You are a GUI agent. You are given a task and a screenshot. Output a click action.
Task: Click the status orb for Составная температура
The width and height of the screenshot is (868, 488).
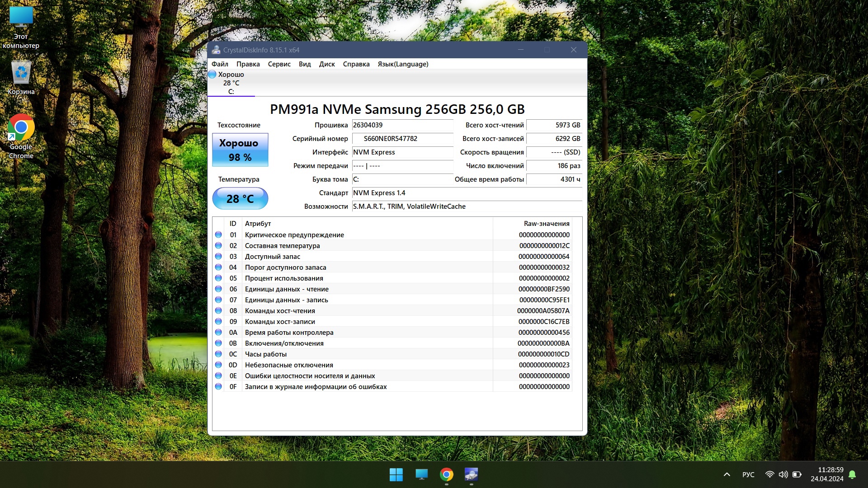coord(218,245)
